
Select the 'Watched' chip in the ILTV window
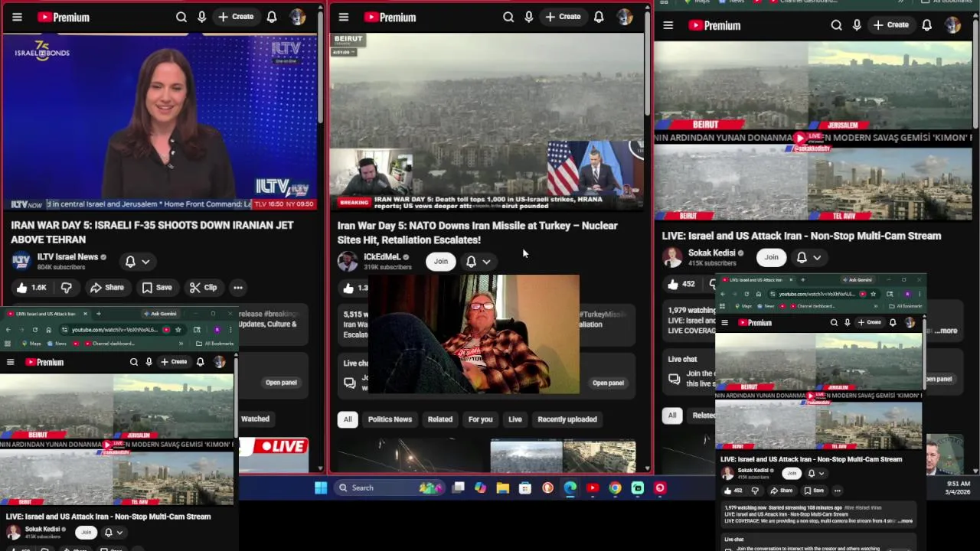255,419
